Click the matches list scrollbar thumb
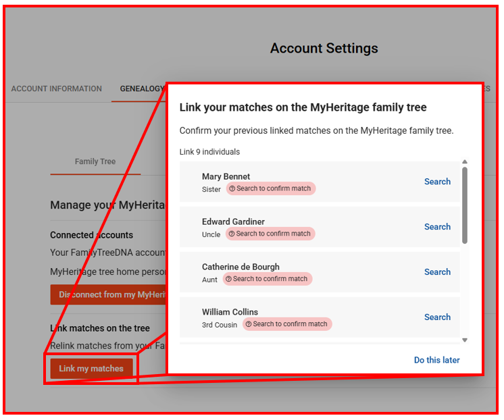Image resolution: width=504 pixels, height=420 pixels. [x=465, y=205]
